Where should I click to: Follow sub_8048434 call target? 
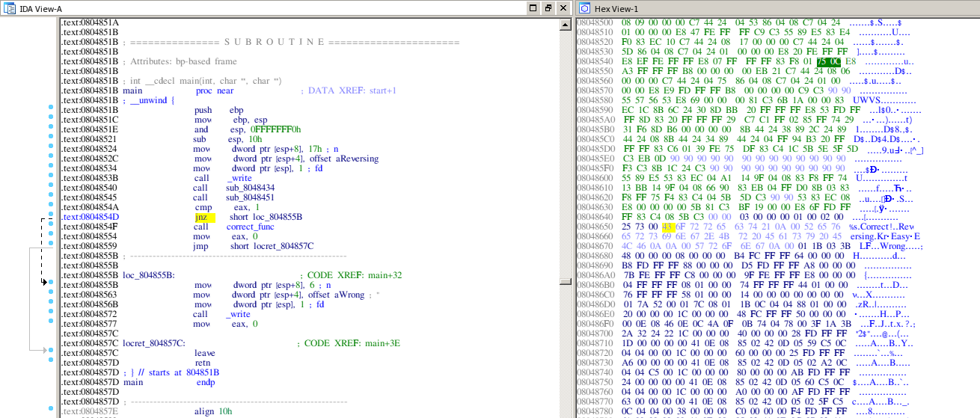(249, 188)
